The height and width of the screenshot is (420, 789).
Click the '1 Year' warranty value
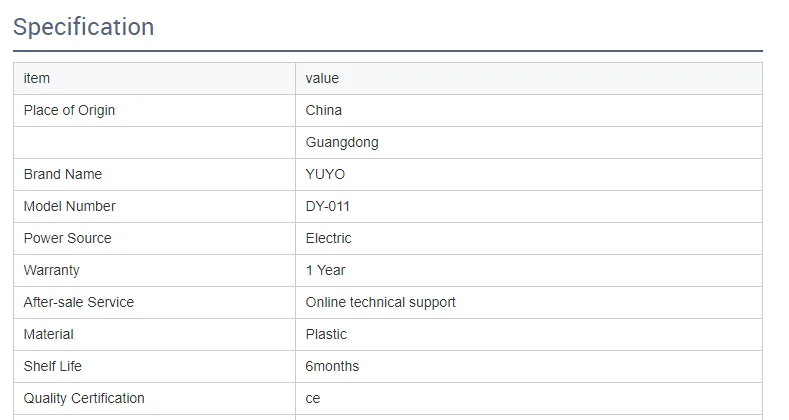(x=326, y=270)
